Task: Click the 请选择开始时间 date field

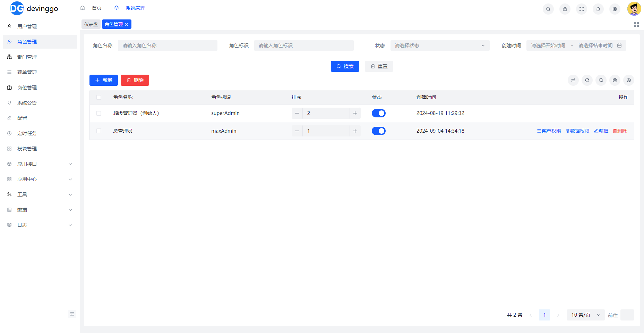Action: 548,45
